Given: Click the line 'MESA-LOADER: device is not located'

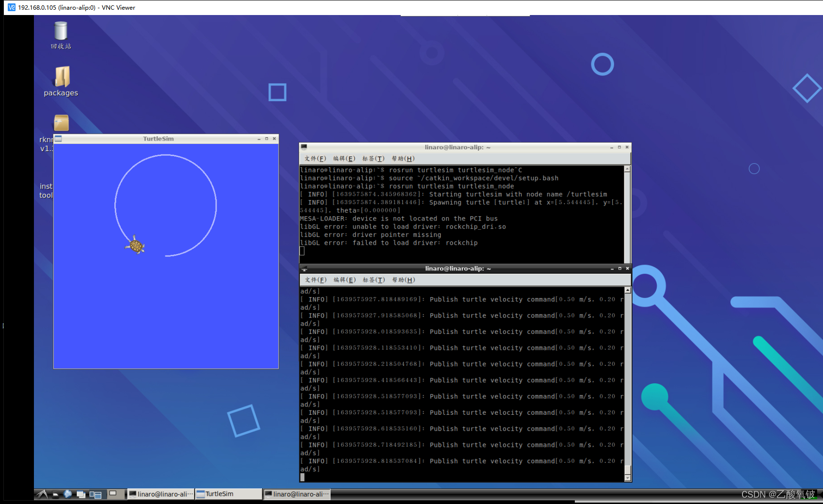Looking at the screenshot, I should 399,219.
